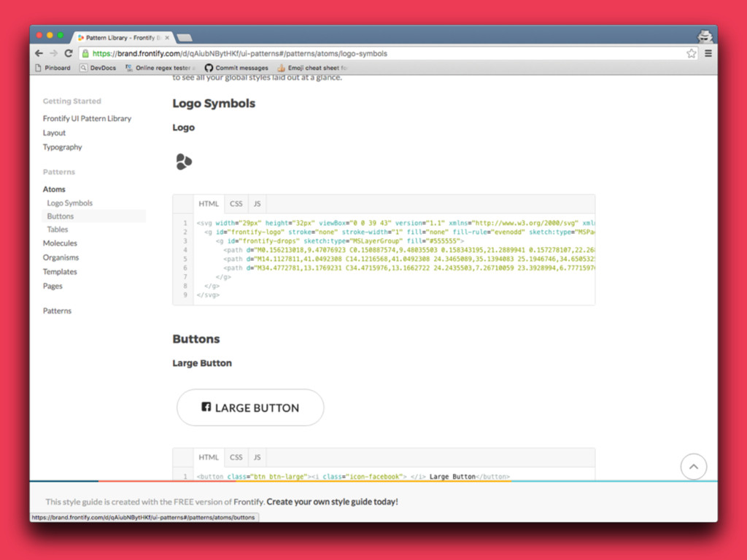Click the Frontify logo symbol preview

[x=184, y=162]
